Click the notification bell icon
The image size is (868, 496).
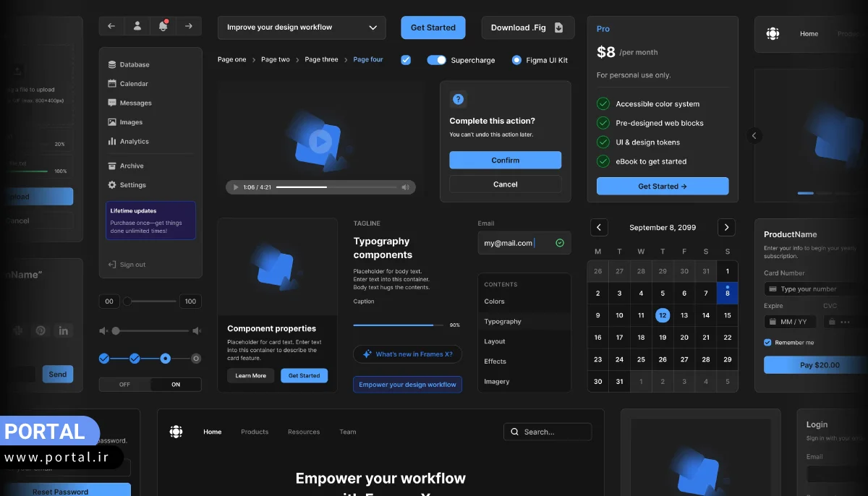[163, 25]
